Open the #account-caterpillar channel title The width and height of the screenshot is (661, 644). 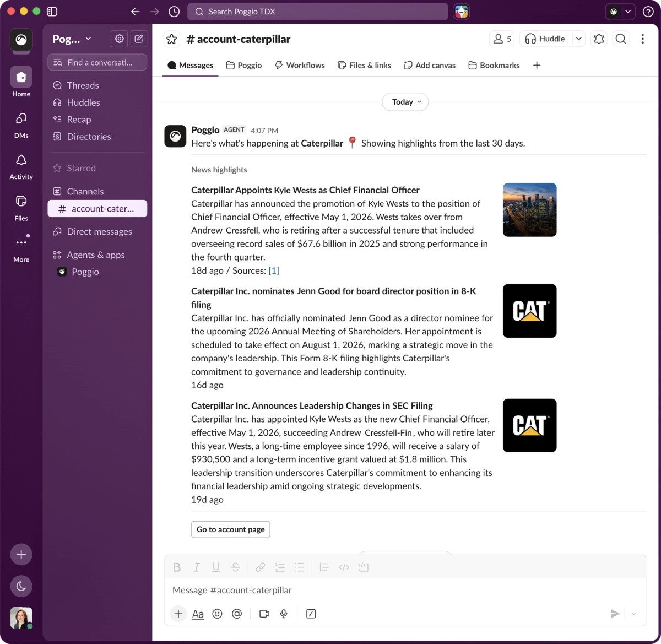[239, 39]
